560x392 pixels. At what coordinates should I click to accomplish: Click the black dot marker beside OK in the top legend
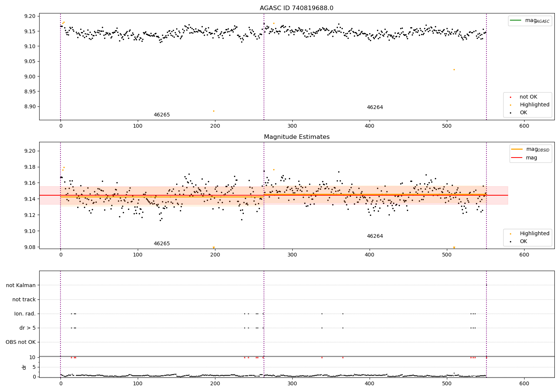coord(511,113)
